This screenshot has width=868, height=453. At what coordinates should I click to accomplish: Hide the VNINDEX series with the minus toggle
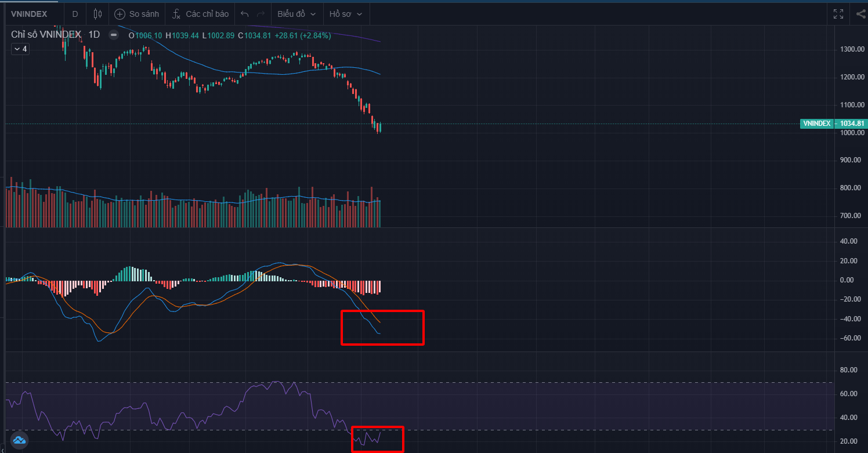(114, 35)
